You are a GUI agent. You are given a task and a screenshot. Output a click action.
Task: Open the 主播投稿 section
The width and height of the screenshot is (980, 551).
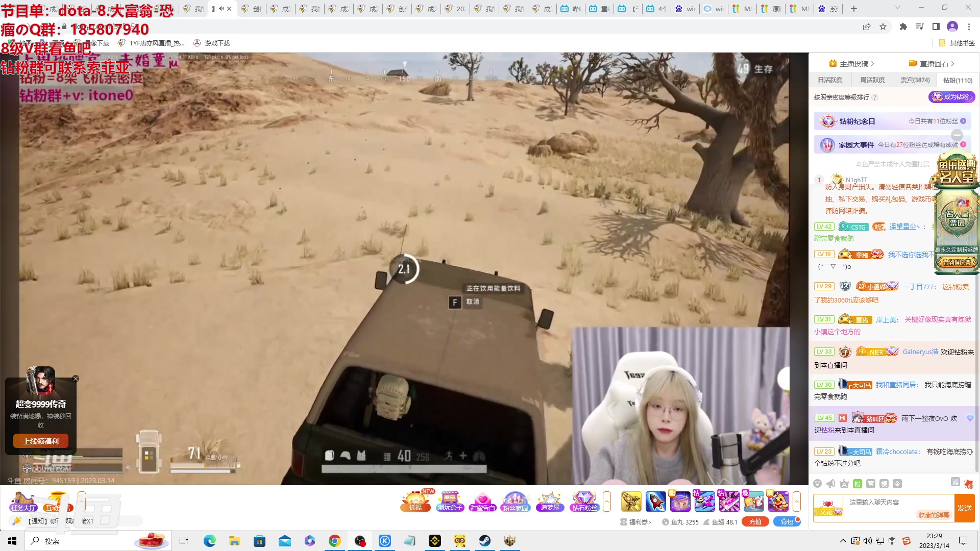(852, 64)
